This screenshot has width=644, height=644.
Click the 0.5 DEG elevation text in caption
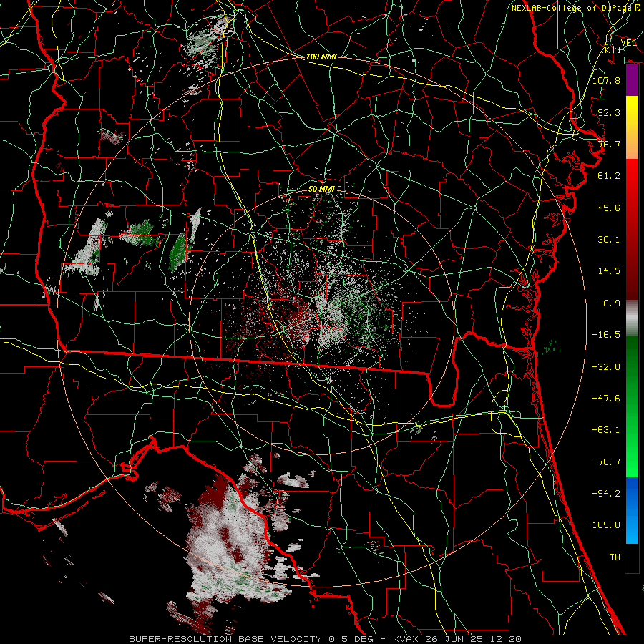351,639
